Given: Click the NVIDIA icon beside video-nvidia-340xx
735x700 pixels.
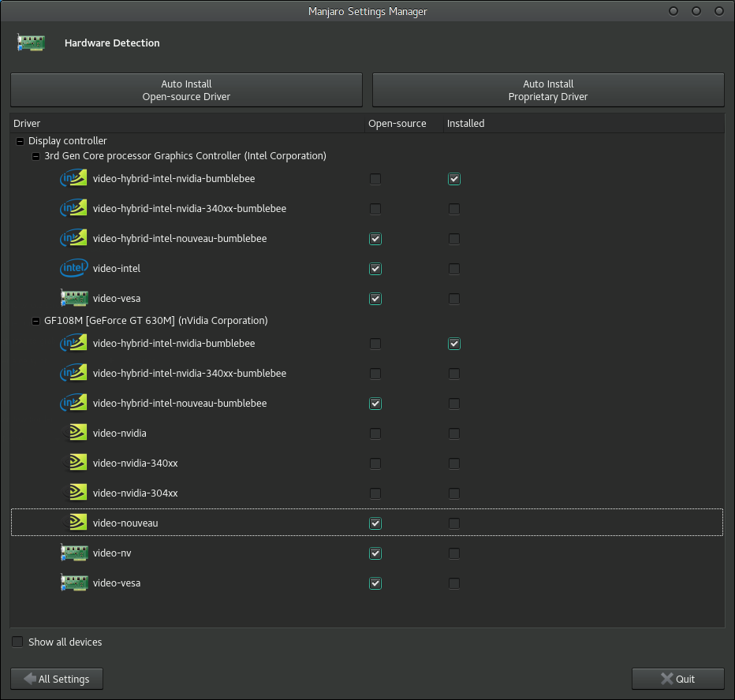Looking at the screenshot, I should click(75, 463).
